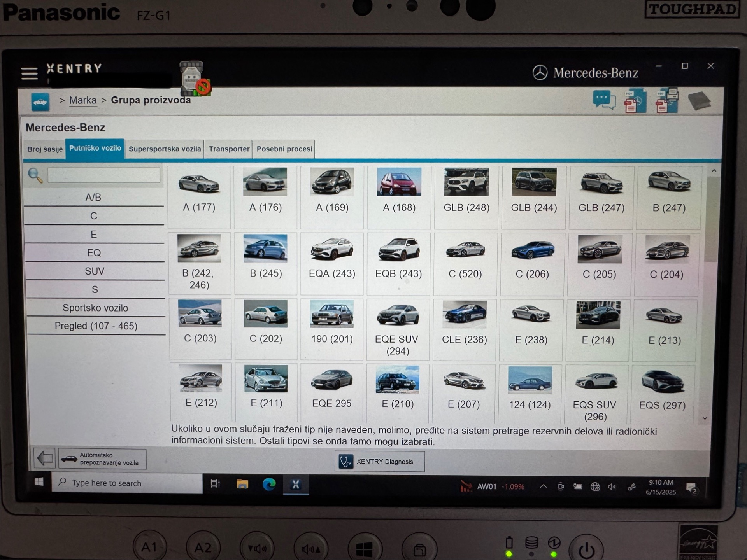Go to Marka breadcrumb link

coord(83,100)
